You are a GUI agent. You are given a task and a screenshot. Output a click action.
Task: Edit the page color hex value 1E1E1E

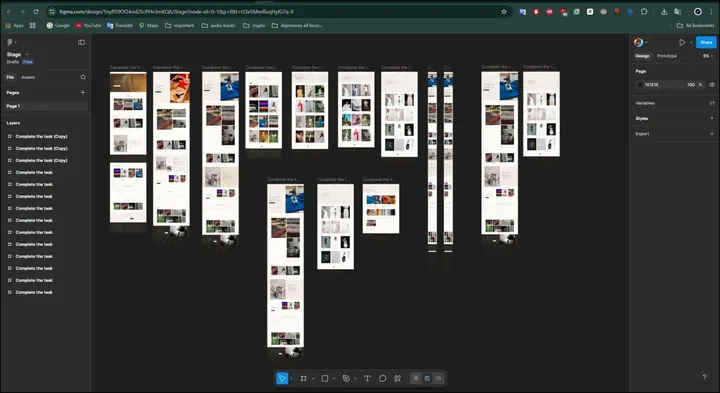pyautogui.click(x=652, y=84)
